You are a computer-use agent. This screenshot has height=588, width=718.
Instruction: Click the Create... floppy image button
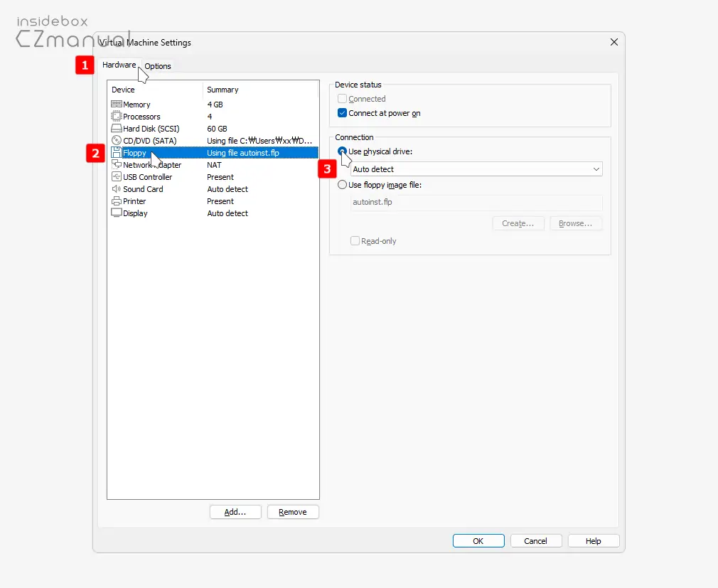pyautogui.click(x=518, y=223)
